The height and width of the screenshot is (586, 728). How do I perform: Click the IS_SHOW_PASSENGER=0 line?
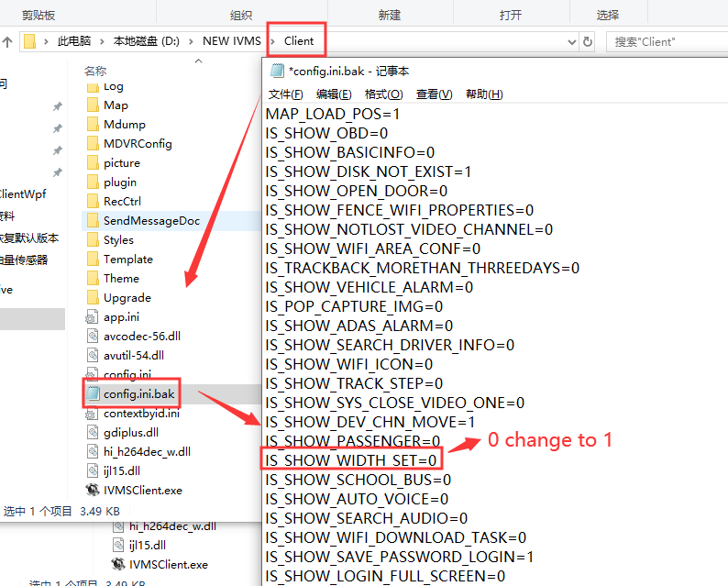click(353, 441)
